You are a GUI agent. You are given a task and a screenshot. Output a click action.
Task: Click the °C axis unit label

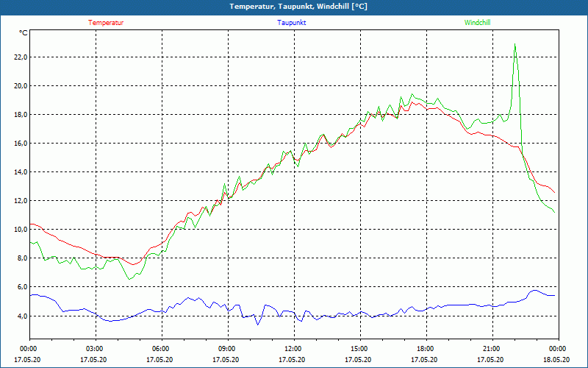point(24,33)
